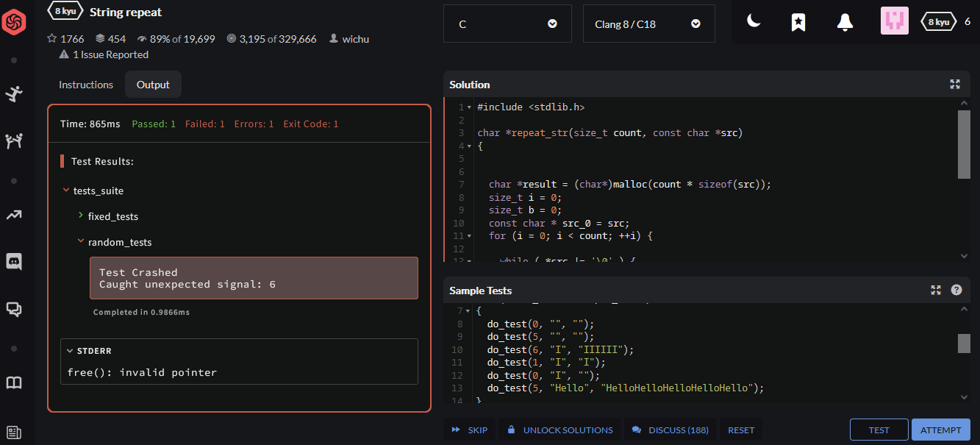Open the kata practice sidebar icon
Screen dimensions: 980x445
[x=14, y=93]
